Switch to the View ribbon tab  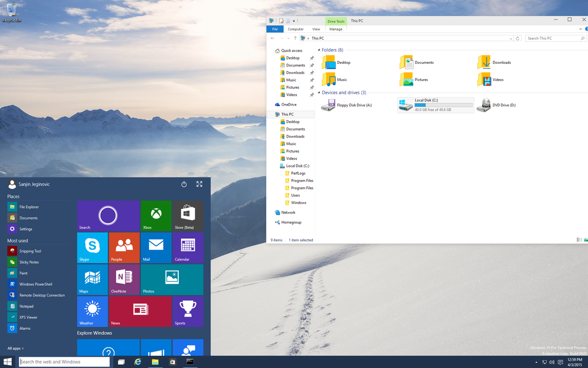tap(316, 29)
